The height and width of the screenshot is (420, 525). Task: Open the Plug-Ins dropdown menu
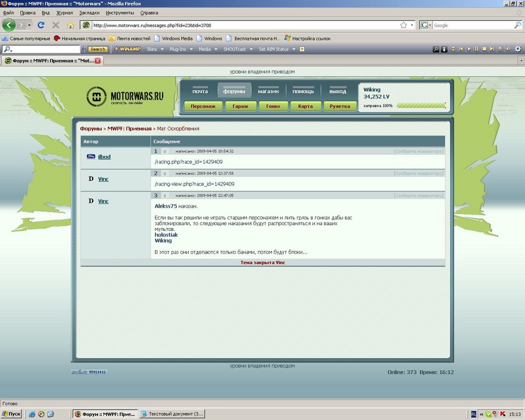point(181,49)
